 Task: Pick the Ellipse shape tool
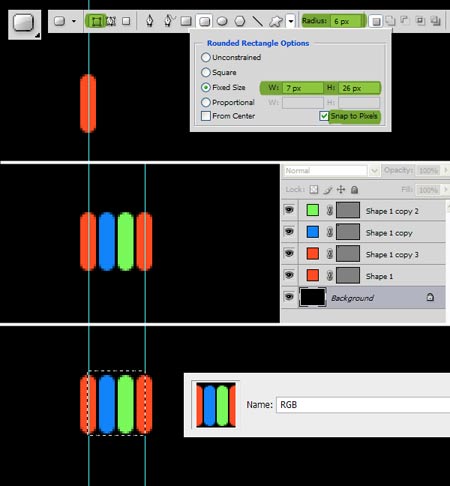[x=222, y=22]
